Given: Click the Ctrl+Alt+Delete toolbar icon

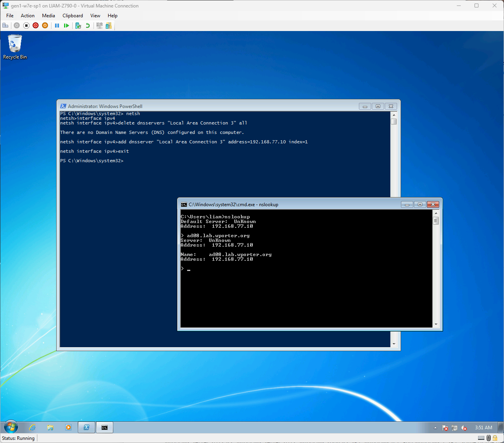Looking at the screenshot, I should point(5,26).
